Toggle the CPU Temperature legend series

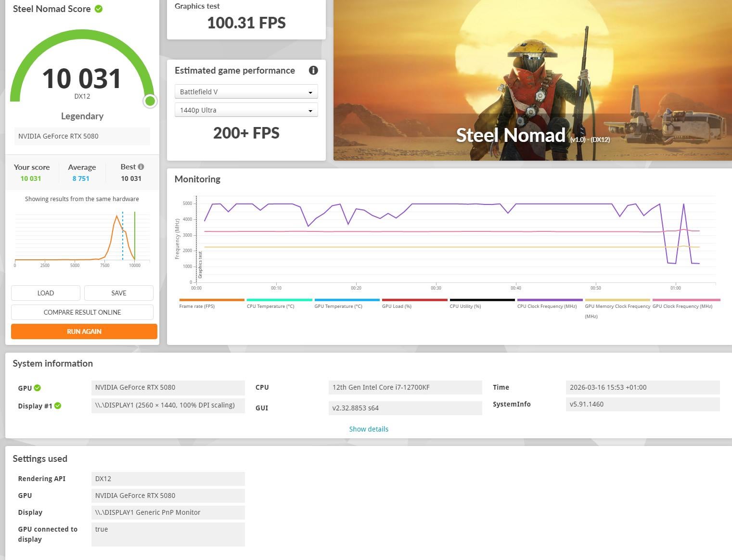coord(279,303)
